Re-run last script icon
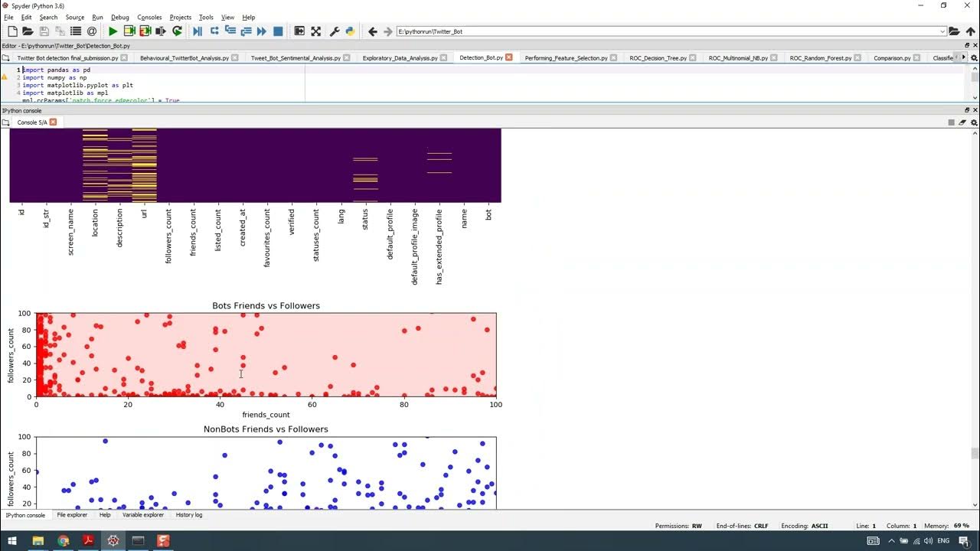Screen dimensions: 980x551 177,31
